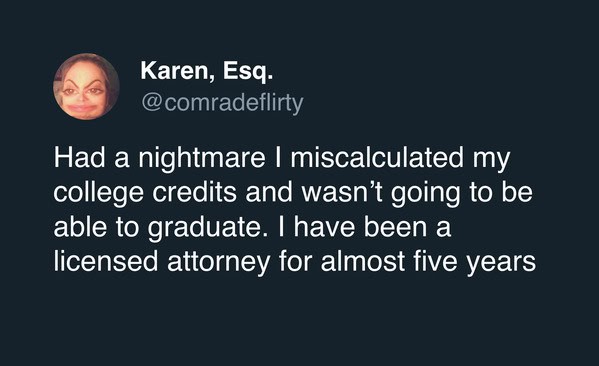Click the word college in the tweet
599x366 pixels.
98,193
